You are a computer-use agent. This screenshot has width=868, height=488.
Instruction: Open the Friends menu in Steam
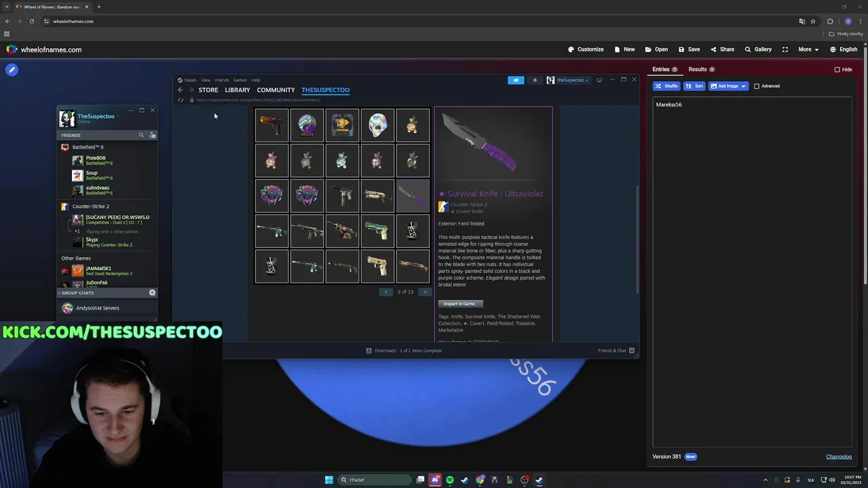pyautogui.click(x=222, y=80)
